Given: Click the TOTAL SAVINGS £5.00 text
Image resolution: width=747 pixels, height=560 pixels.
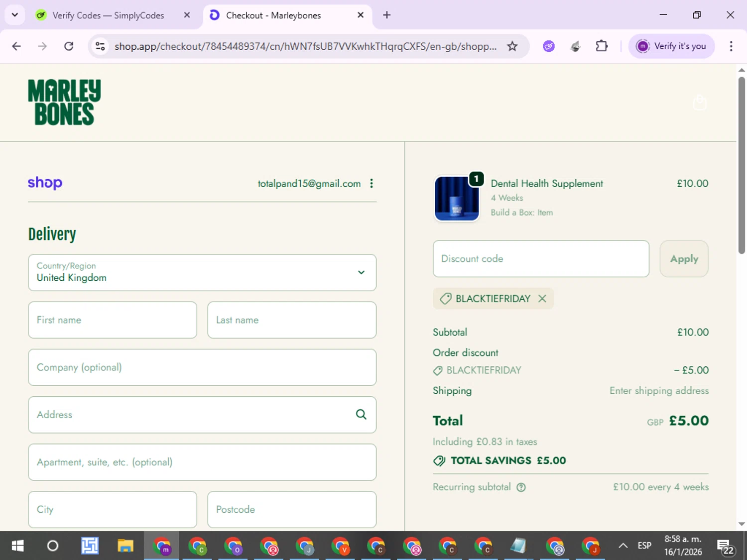Looking at the screenshot, I should click(508, 460).
